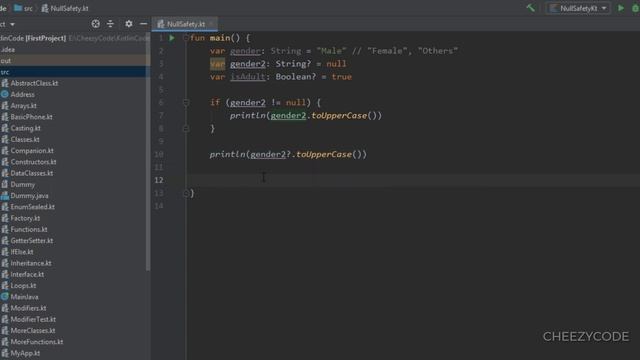This screenshot has width=640, height=360.
Task: Open the Address class file
Action: [22, 94]
